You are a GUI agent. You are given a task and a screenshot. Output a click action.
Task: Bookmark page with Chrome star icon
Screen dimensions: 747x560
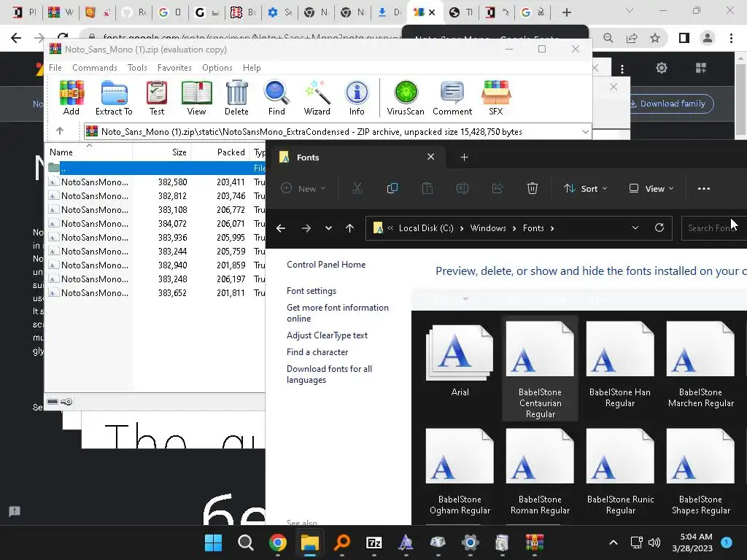coord(655,38)
